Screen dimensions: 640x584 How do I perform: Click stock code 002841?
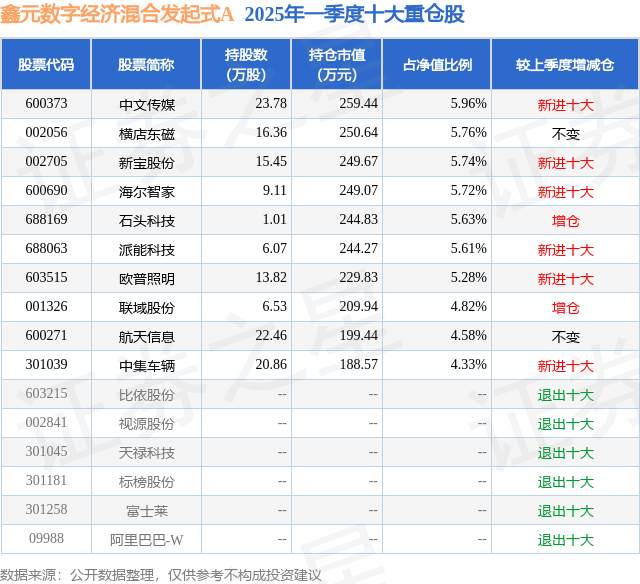point(46,422)
